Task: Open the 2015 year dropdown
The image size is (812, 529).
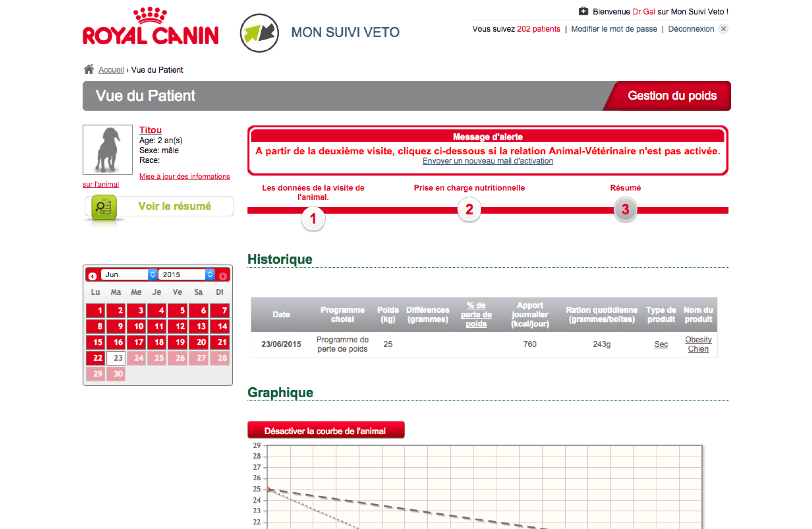Action: pos(188,274)
